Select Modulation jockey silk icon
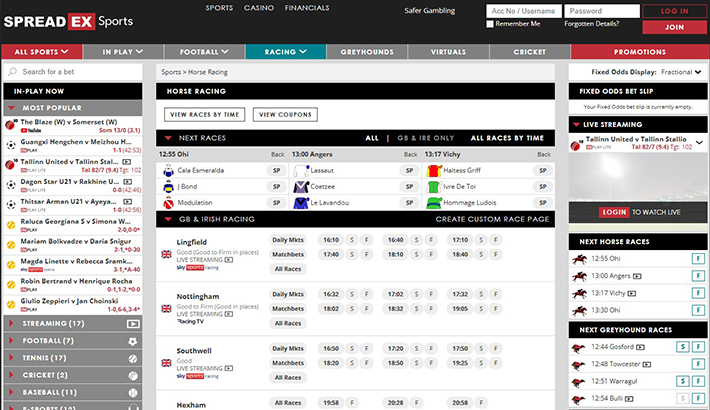This screenshot has height=410, width=710. 168,203
